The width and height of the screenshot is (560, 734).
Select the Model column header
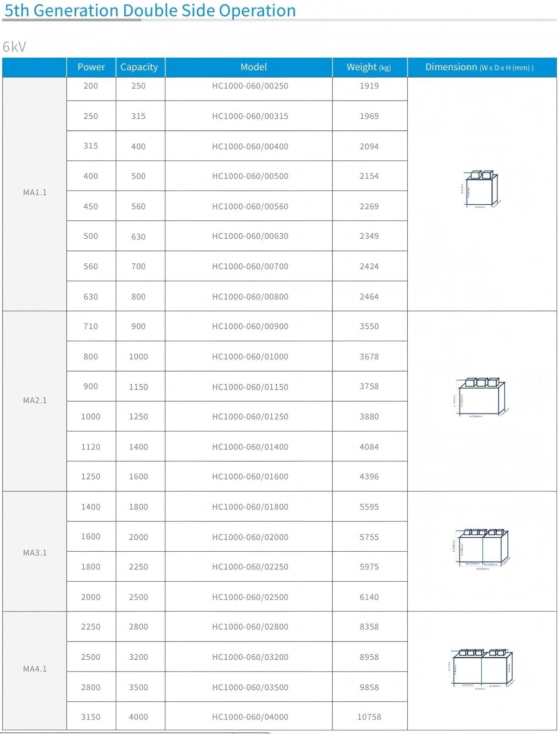pos(253,67)
